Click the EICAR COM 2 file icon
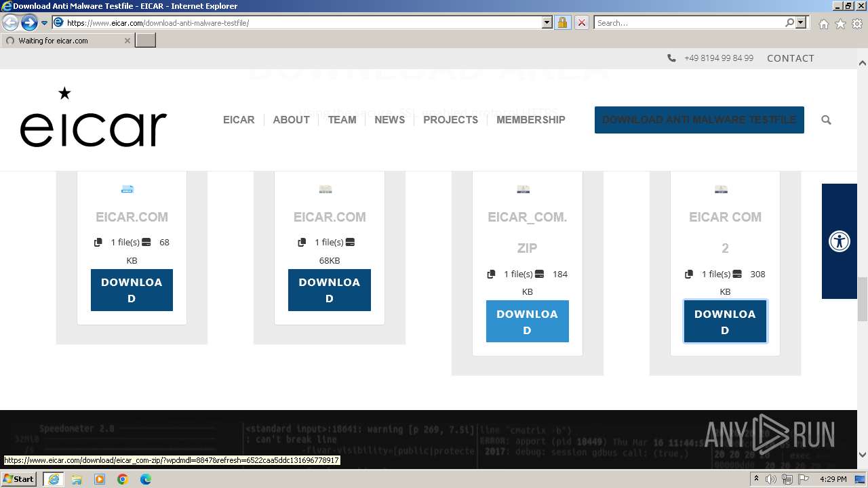 coord(721,190)
